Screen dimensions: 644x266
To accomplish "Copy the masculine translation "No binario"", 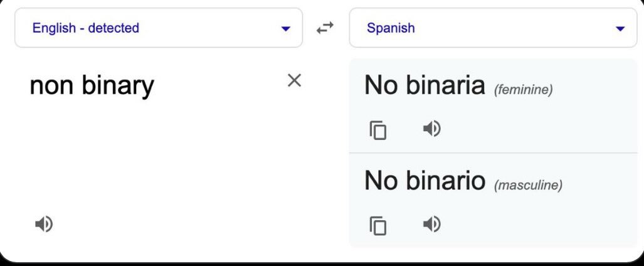I will click(x=378, y=225).
